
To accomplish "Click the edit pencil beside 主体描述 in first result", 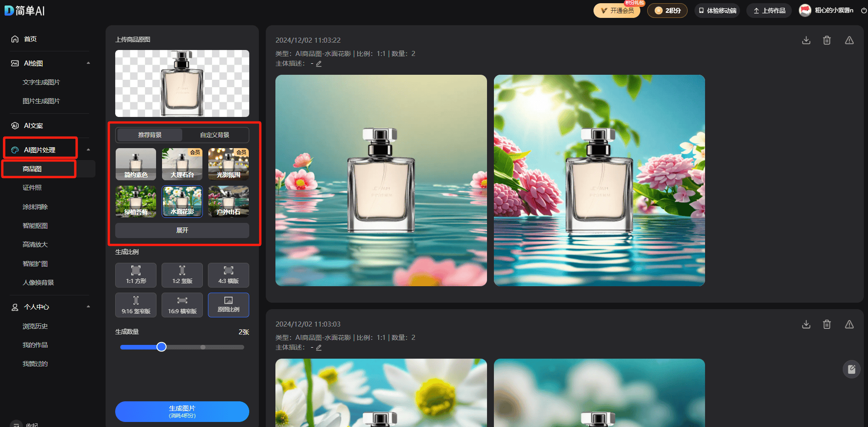I will coord(319,64).
